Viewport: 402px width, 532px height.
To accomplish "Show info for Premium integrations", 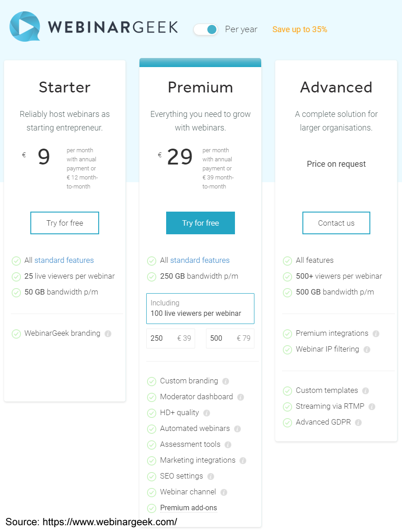I will tap(376, 334).
